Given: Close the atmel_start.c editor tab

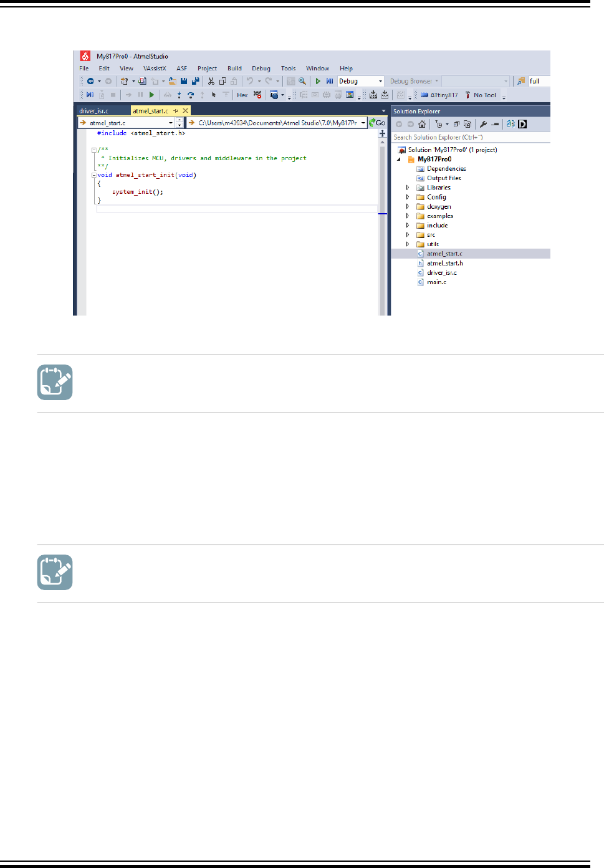Looking at the screenshot, I should 185,111.
